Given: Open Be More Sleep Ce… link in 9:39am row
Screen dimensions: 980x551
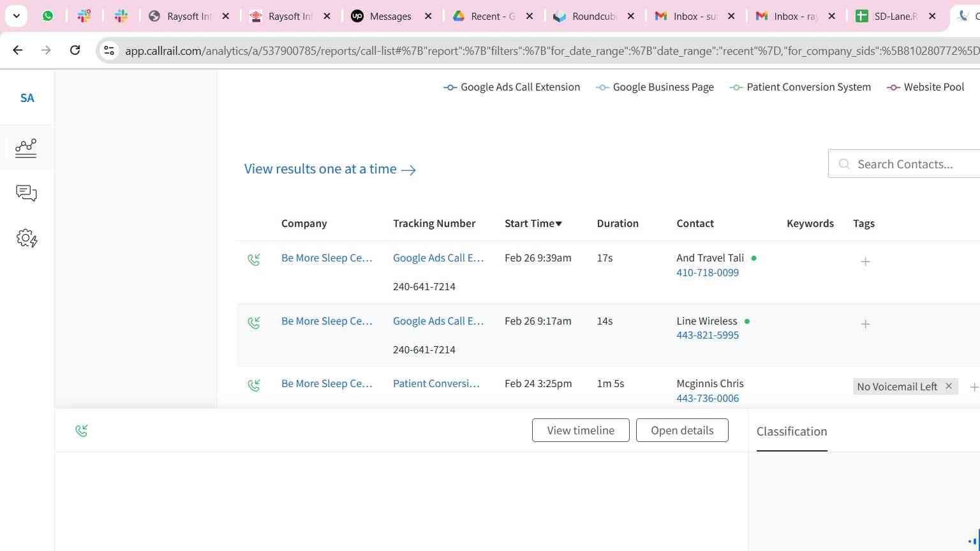Looking at the screenshot, I should (x=327, y=258).
